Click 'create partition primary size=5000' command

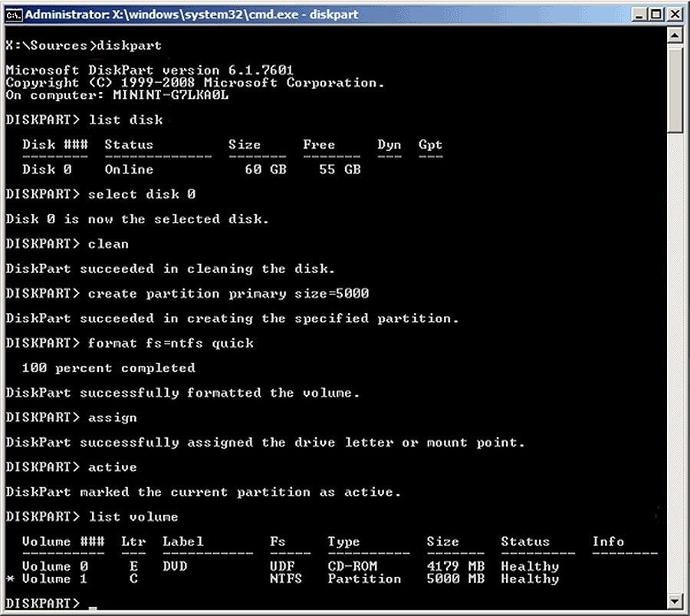228,293
